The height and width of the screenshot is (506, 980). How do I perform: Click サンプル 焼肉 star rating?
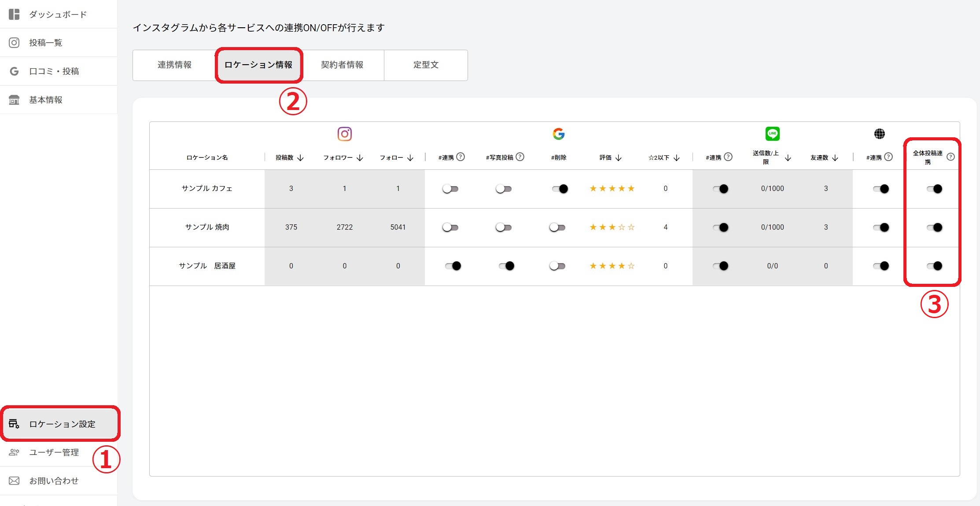click(612, 227)
